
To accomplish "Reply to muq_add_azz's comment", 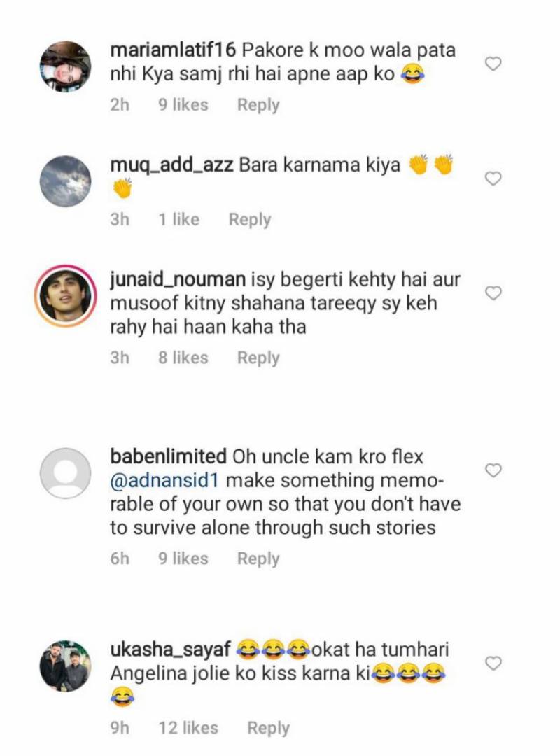I will pos(249,220).
